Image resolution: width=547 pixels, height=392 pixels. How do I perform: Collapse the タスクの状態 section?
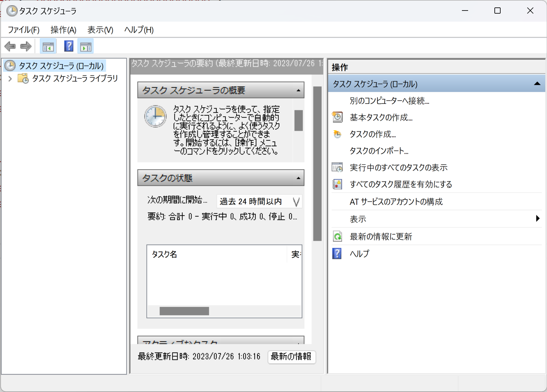[x=298, y=178]
